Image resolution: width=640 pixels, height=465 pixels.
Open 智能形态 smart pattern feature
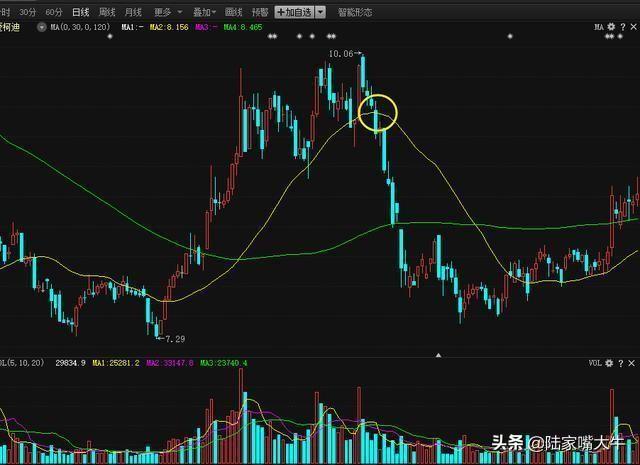[354, 12]
